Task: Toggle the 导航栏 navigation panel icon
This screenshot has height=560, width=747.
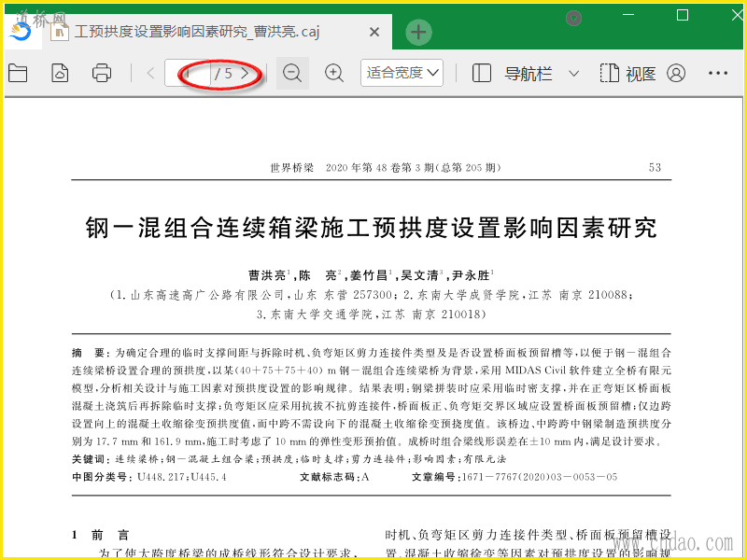Action: (481, 74)
